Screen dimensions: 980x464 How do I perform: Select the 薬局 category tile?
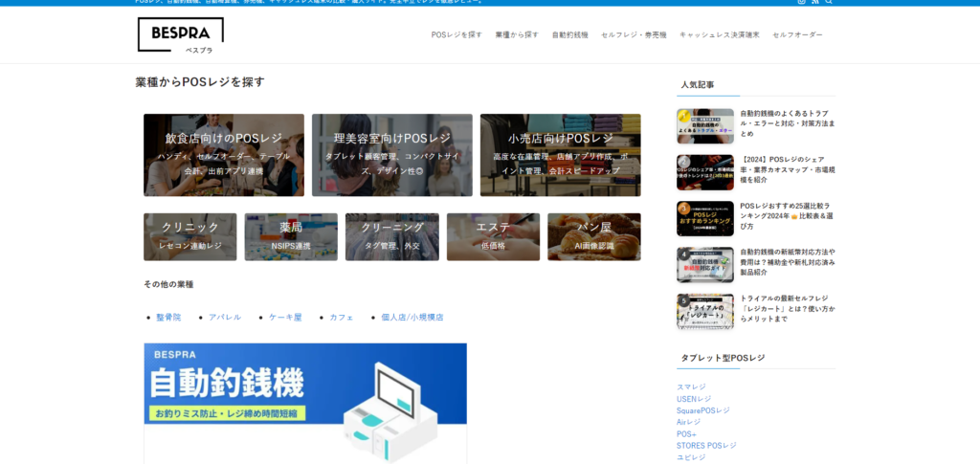[291, 236]
